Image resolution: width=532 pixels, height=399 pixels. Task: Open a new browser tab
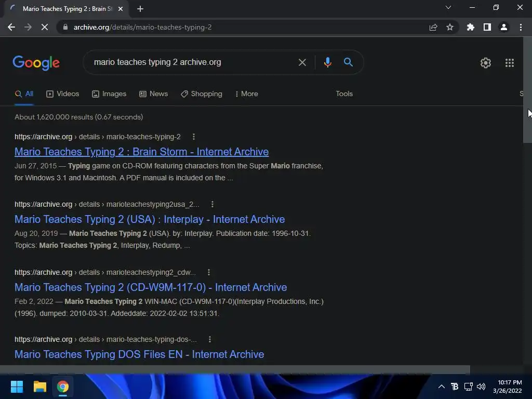140,9
